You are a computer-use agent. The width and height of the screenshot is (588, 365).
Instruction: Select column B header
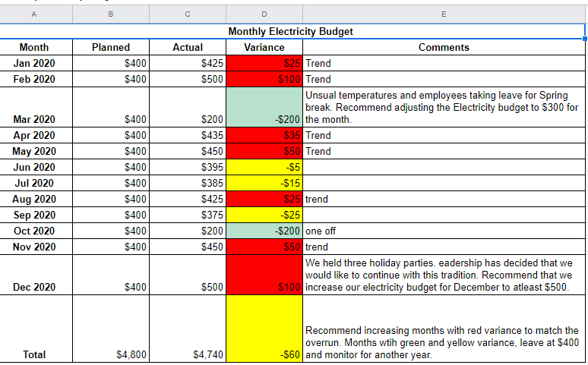coord(111,14)
